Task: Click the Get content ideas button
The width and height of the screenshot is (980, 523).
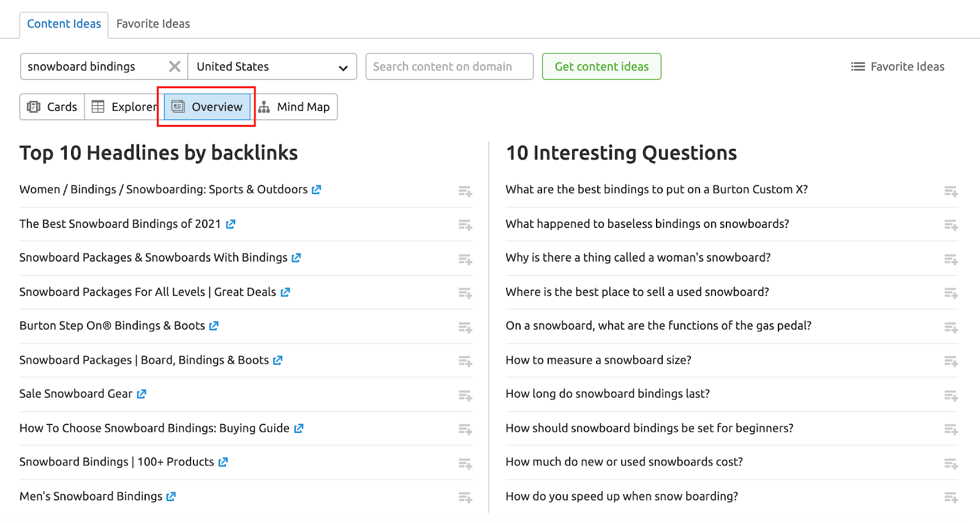Action: (601, 67)
